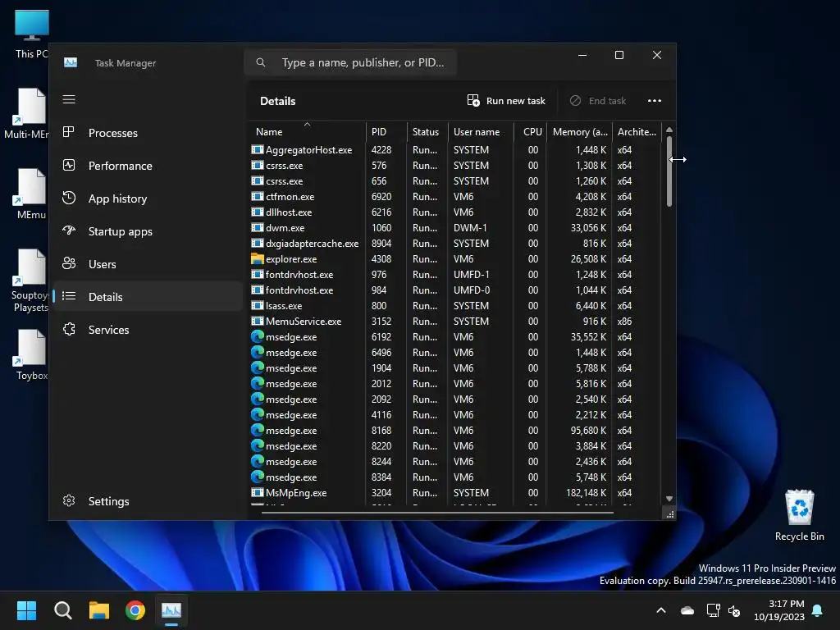Switch to the Startup apps page
The height and width of the screenshot is (630, 840).
[x=148, y=231]
